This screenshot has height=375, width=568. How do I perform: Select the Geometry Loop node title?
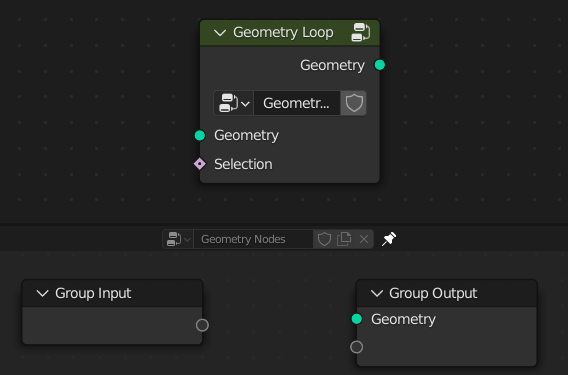[283, 33]
